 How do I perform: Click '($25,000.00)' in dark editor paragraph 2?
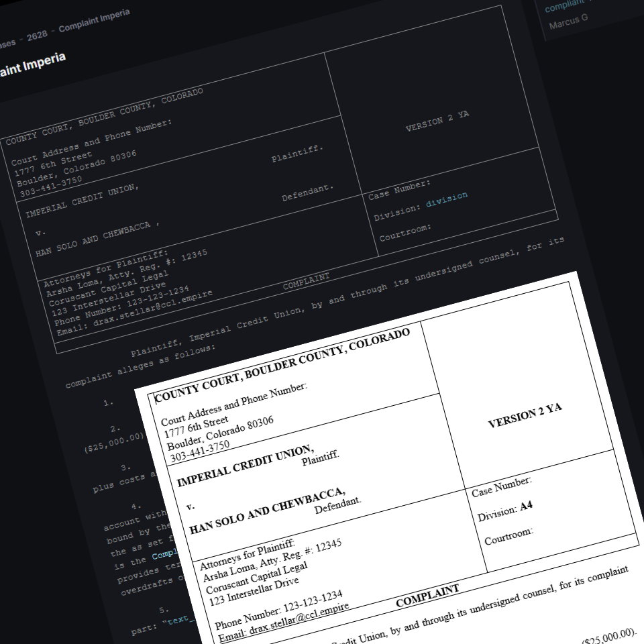tap(114, 443)
